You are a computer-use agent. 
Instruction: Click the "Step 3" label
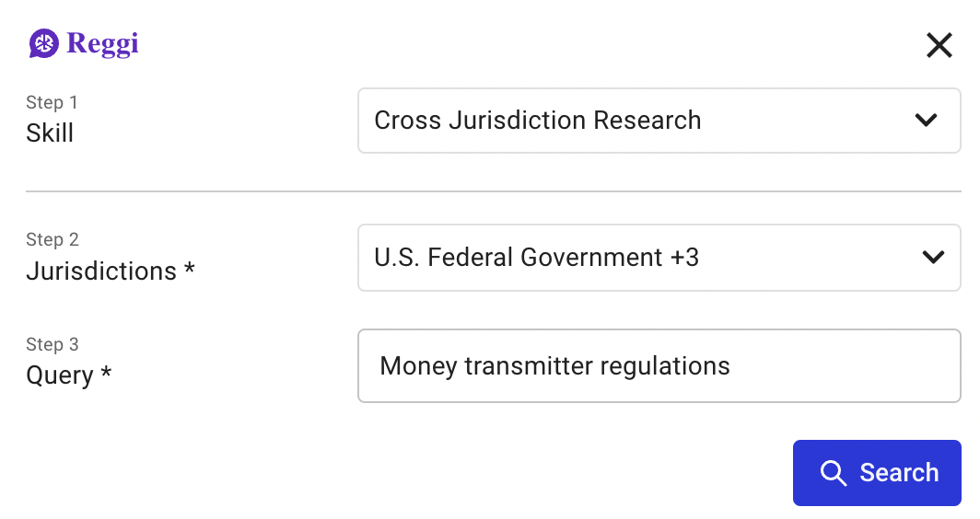point(52,344)
